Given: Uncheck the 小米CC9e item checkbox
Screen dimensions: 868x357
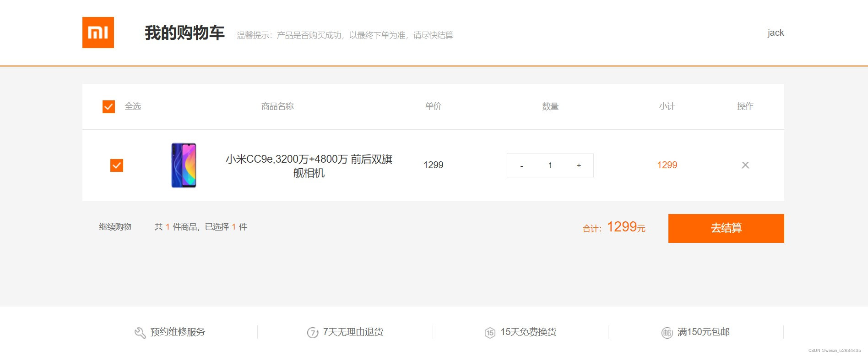Looking at the screenshot, I should point(117,165).
